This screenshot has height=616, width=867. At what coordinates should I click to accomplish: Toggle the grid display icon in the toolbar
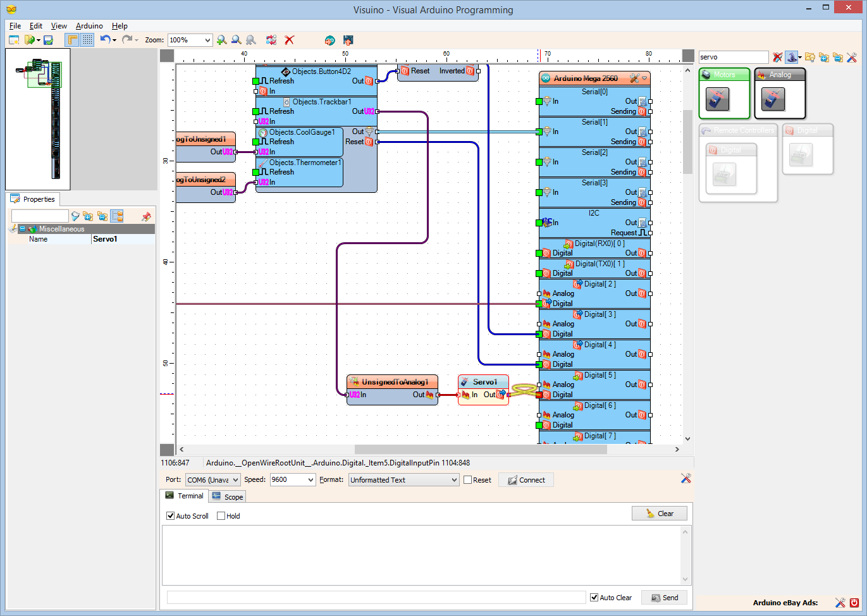[x=87, y=40]
